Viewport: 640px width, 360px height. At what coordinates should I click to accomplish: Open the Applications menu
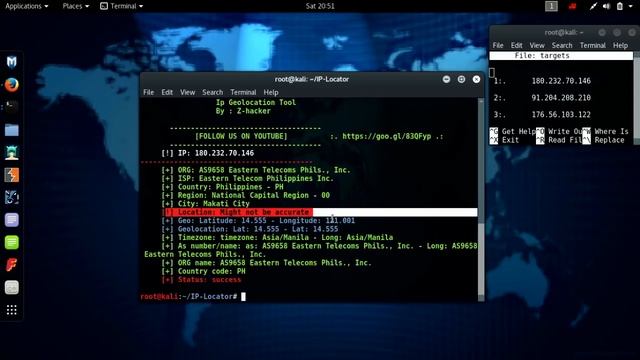click(x=26, y=6)
